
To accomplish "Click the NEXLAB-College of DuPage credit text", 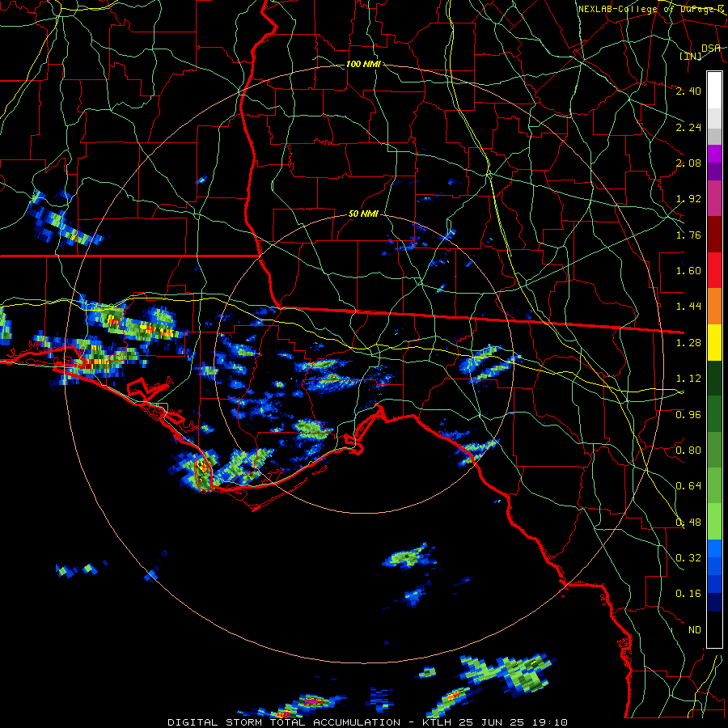I will tap(650, 9).
